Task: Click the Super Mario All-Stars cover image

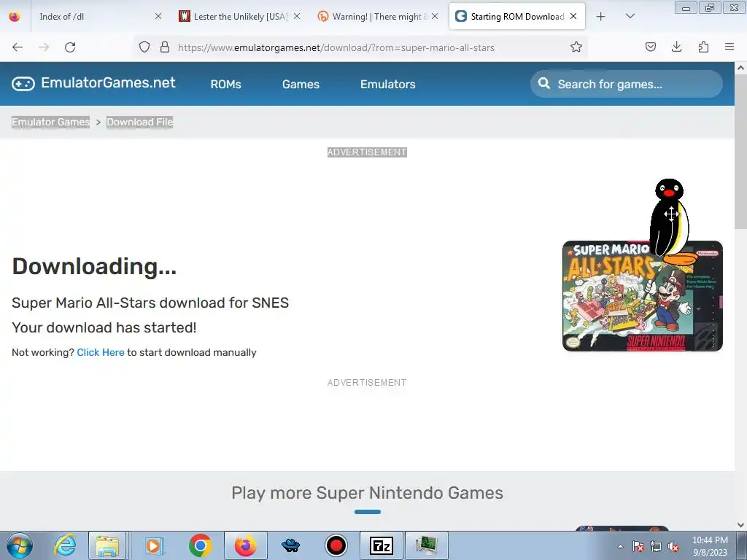Action: 642,296
